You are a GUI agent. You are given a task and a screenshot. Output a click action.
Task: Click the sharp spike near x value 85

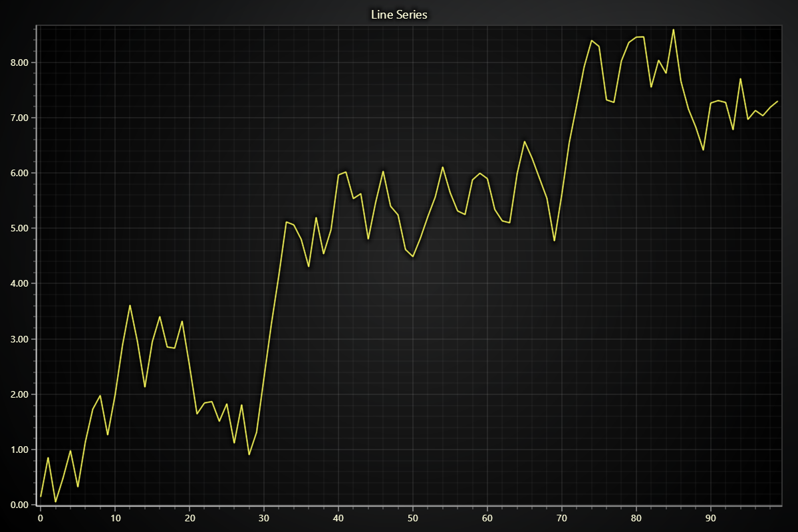coord(674,29)
